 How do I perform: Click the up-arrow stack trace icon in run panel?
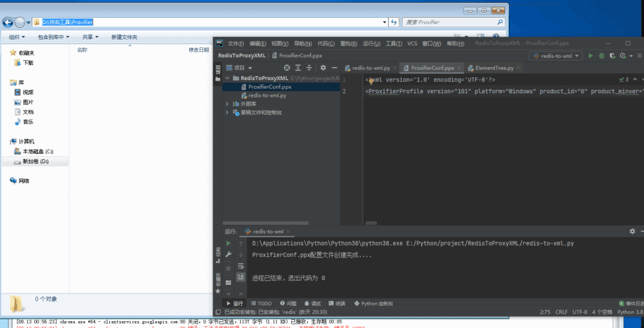point(241,244)
